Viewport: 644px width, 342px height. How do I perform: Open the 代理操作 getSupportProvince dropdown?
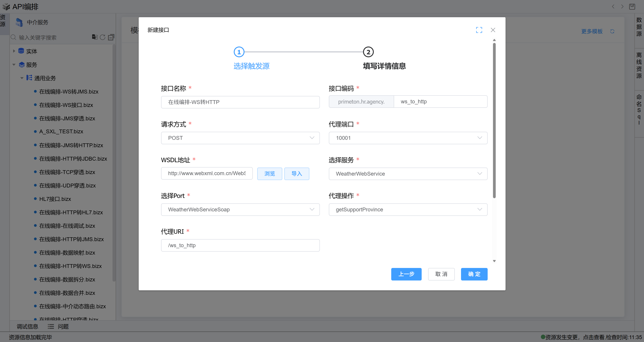[408, 210]
